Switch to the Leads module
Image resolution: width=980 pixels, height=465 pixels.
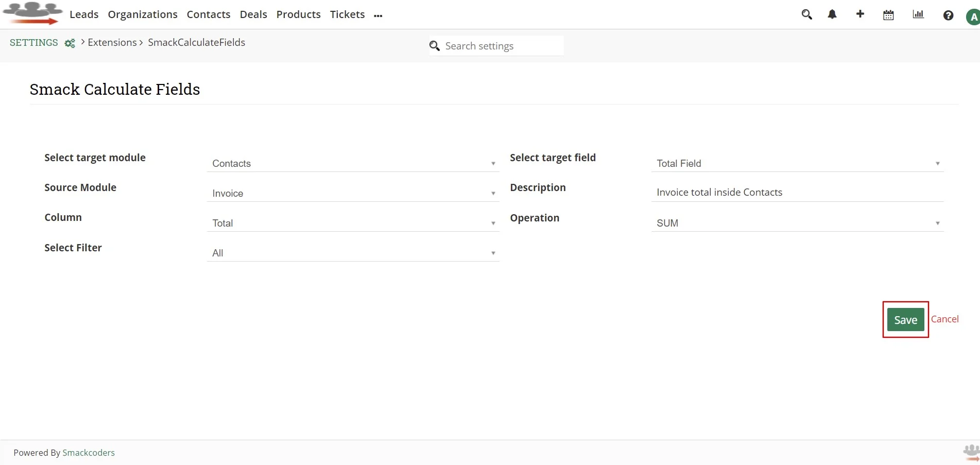(x=83, y=14)
